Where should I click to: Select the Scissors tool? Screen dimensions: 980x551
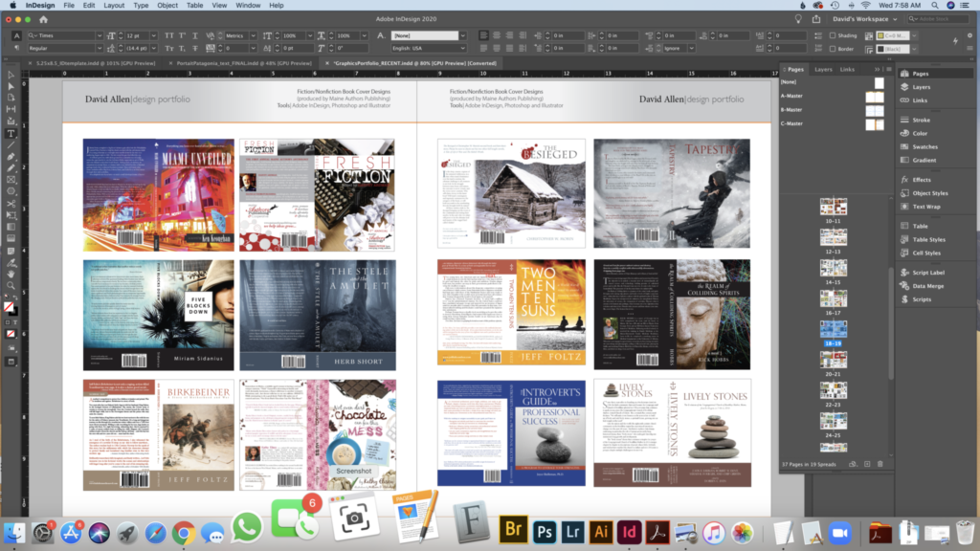click(11, 204)
